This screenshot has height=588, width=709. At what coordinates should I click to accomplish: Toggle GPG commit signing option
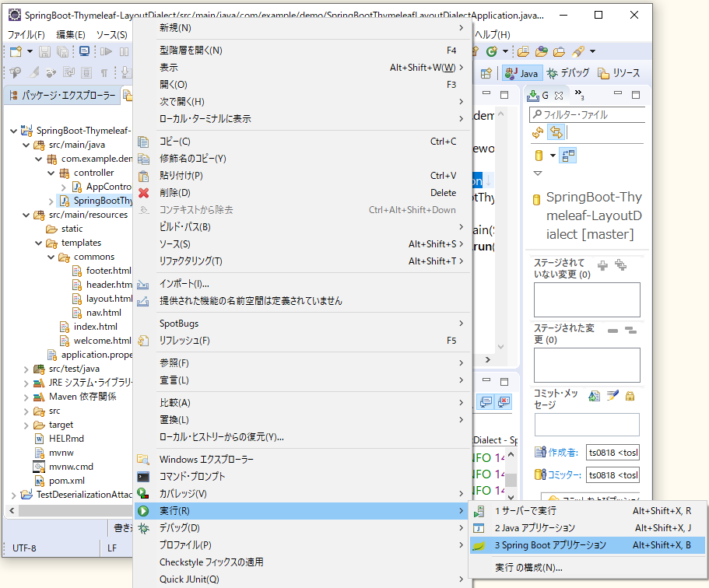[x=630, y=396]
